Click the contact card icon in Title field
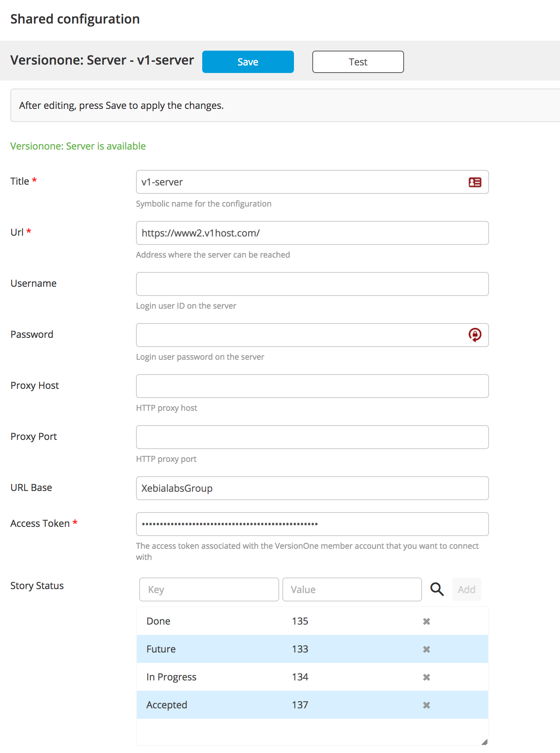 coord(475,182)
